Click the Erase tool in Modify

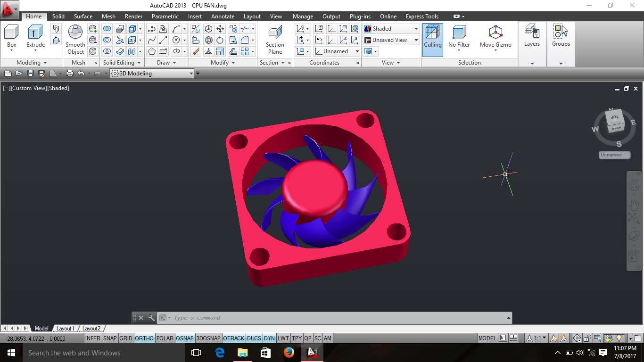pyautogui.click(x=196, y=51)
